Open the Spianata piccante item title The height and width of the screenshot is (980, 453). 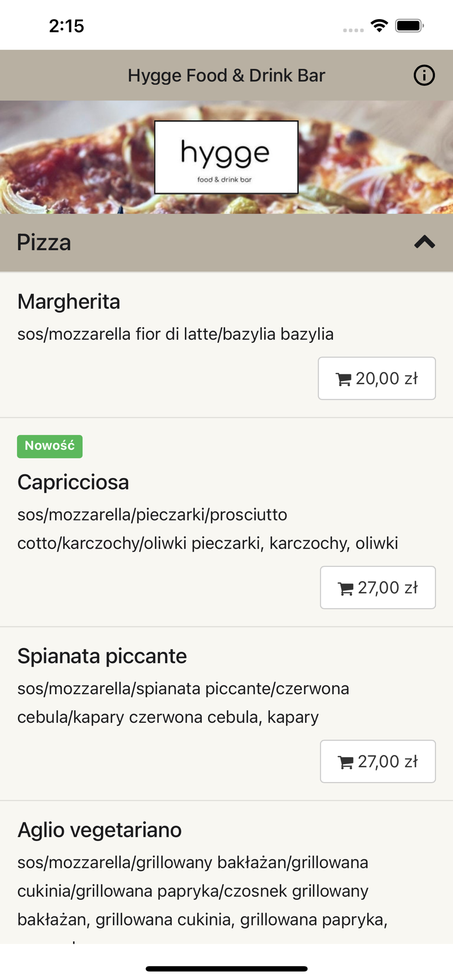(102, 656)
